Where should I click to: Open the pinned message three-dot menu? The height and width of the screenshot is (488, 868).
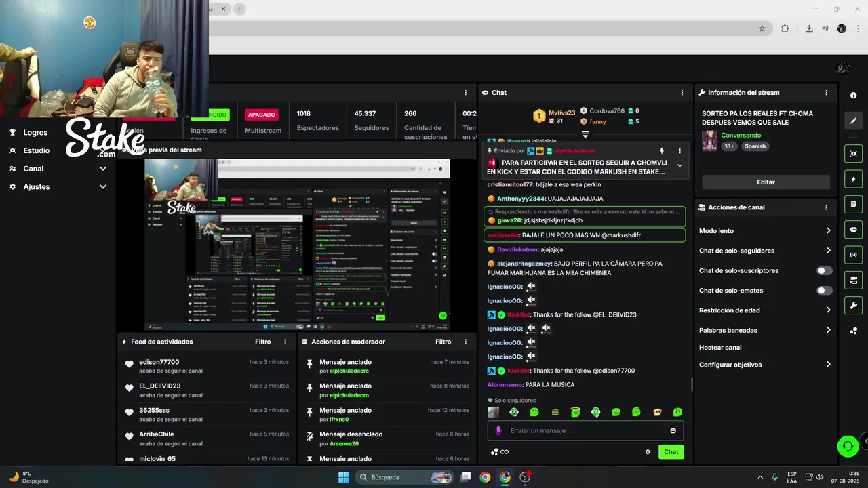point(679,151)
